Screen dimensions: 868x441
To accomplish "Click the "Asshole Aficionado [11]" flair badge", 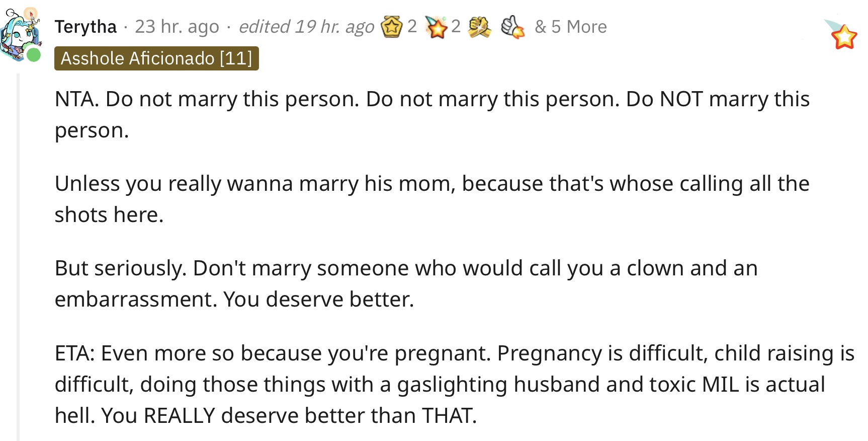I will pos(156,58).
